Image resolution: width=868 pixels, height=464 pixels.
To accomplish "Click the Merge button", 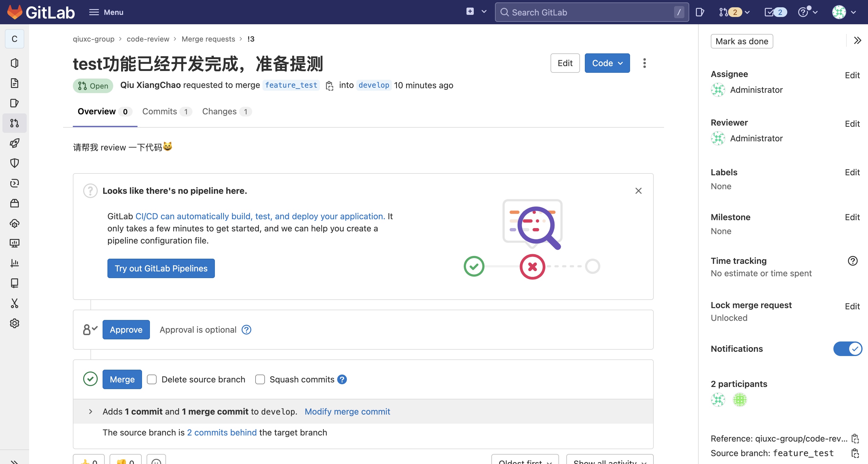I will pyautogui.click(x=122, y=379).
